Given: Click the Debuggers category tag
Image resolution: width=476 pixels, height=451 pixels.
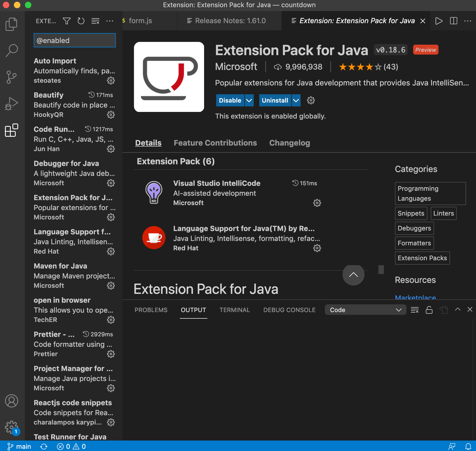Looking at the screenshot, I should 414,228.
